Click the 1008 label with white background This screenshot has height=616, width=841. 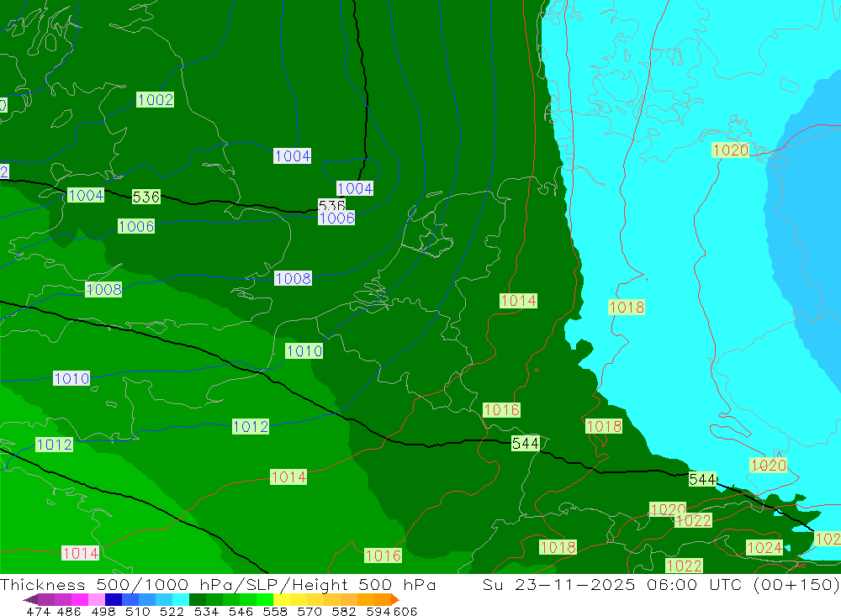[293, 278]
